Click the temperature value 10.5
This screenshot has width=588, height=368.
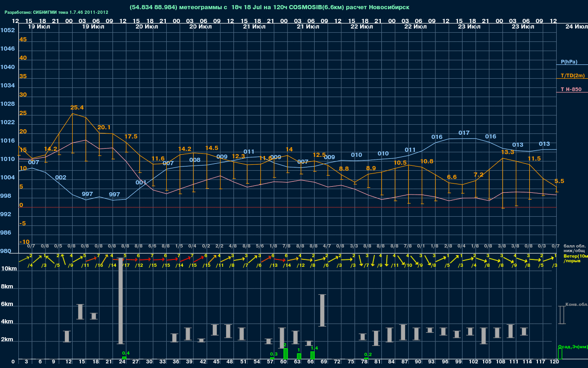(x=400, y=163)
